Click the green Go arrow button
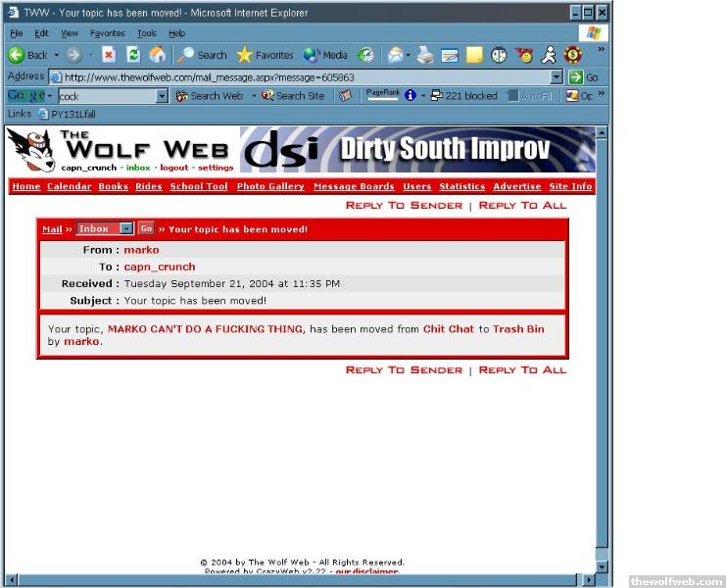 [x=583, y=76]
